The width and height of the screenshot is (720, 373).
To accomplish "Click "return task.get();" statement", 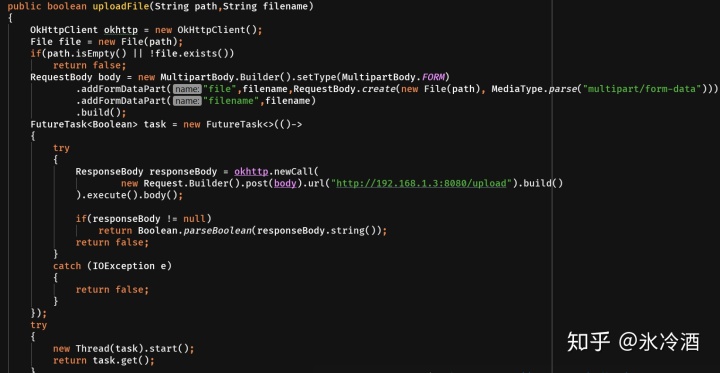I will [104, 360].
